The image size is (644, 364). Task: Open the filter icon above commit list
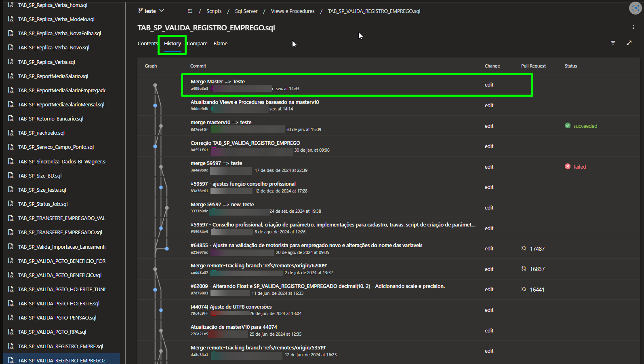click(613, 43)
